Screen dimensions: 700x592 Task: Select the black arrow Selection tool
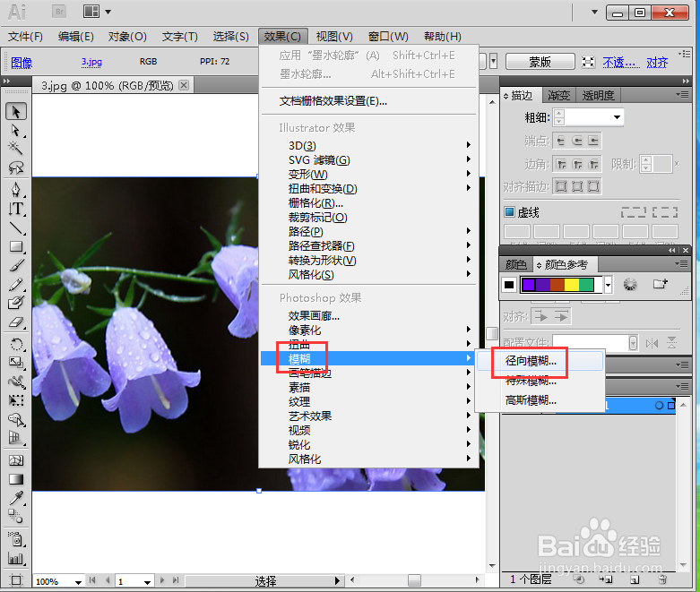pyautogui.click(x=16, y=111)
